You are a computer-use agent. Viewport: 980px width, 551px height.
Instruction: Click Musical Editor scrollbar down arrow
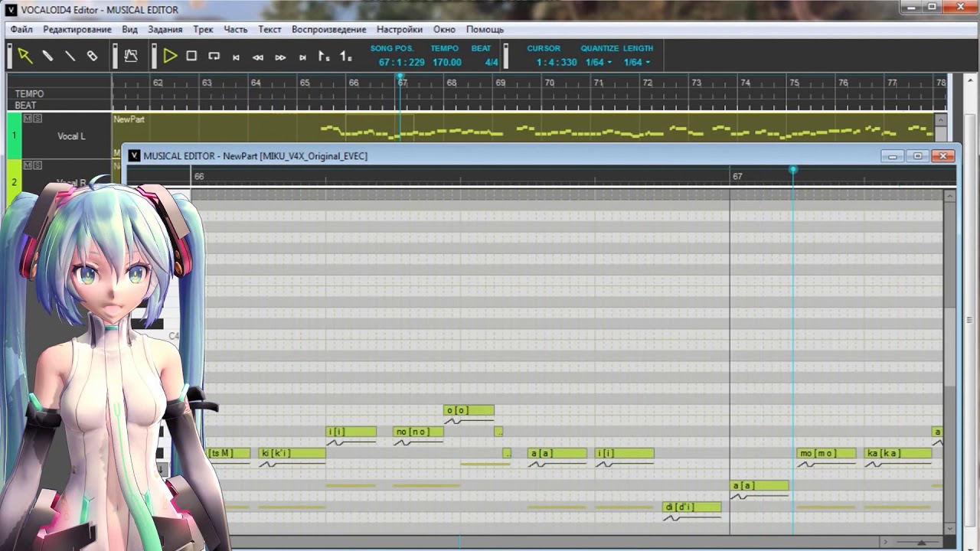pos(949,529)
